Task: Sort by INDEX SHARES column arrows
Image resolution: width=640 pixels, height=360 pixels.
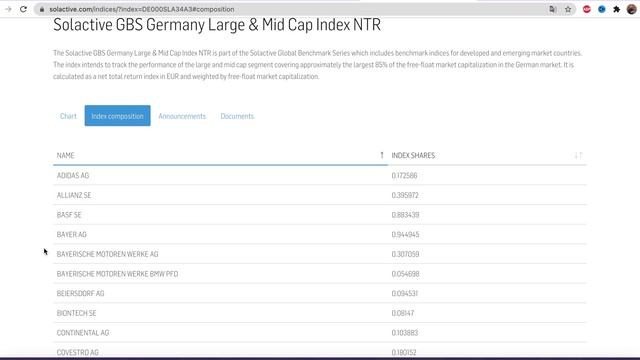Action: coord(578,155)
